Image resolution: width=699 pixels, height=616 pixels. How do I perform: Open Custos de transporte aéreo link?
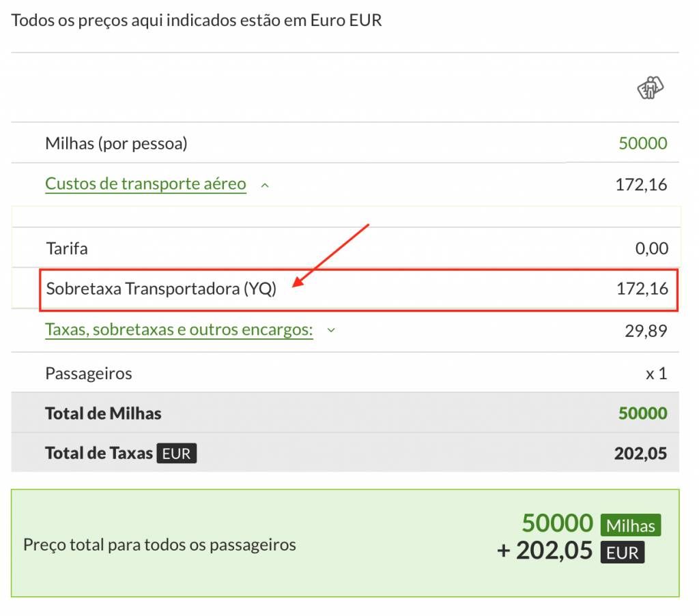[145, 184]
